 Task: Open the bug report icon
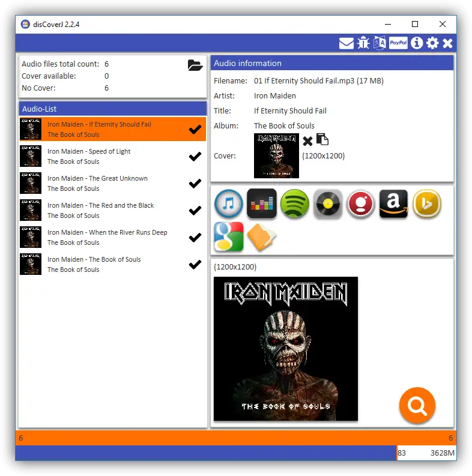363,43
